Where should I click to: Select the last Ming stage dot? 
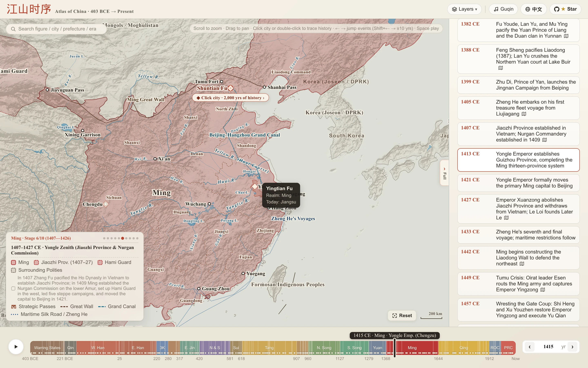[x=137, y=238]
